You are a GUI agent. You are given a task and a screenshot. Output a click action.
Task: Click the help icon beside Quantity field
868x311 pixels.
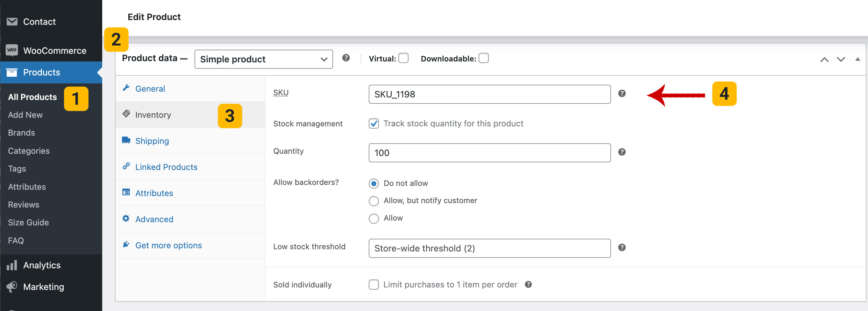pyautogui.click(x=622, y=152)
